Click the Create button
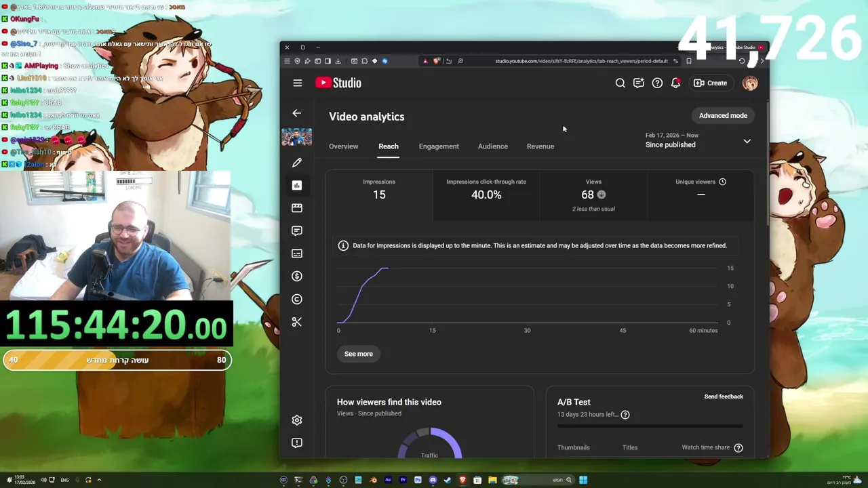This screenshot has width=868, height=488. click(x=710, y=83)
